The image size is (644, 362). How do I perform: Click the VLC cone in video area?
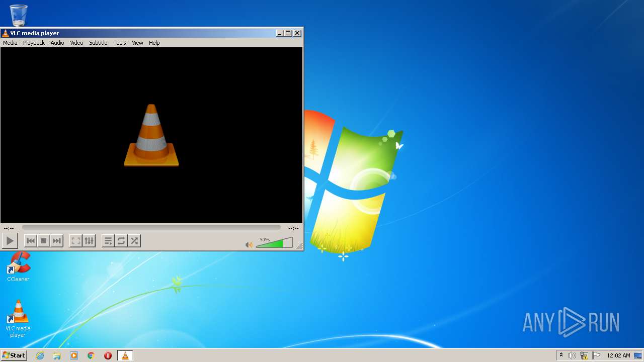click(x=151, y=135)
